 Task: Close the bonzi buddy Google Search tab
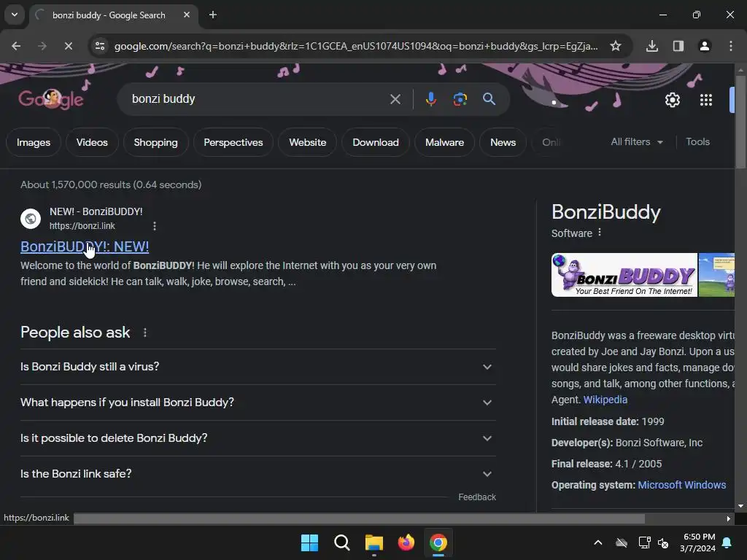[x=187, y=15]
